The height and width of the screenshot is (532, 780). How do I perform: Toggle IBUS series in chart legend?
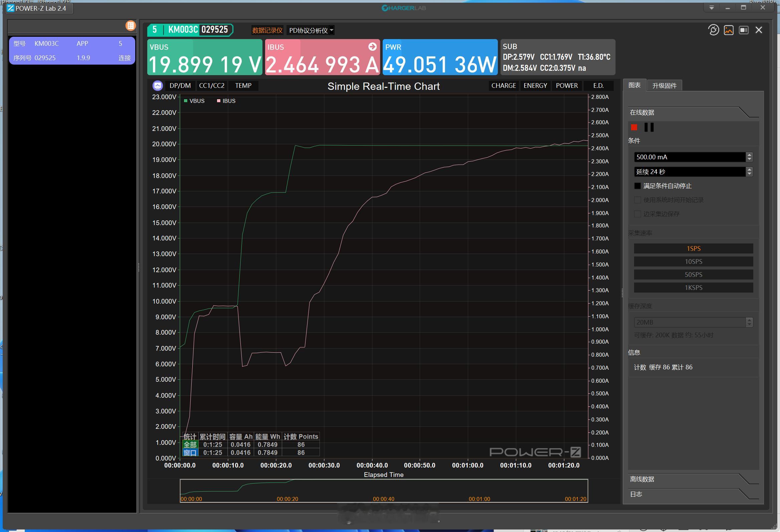tap(226, 101)
